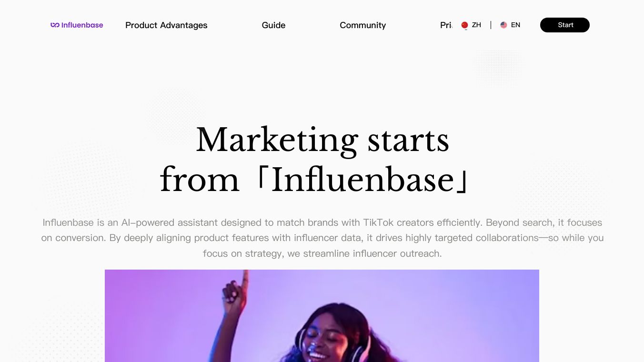Click the black Start button

[x=565, y=25]
